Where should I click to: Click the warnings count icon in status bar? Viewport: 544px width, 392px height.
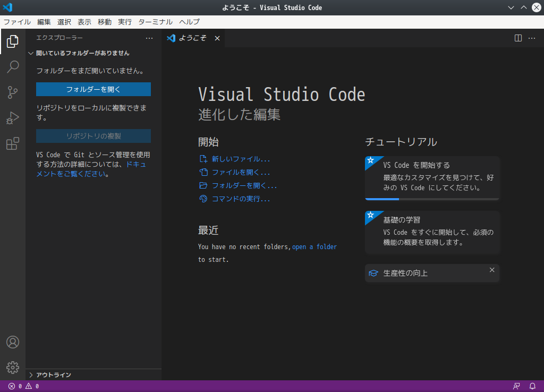(29, 386)
